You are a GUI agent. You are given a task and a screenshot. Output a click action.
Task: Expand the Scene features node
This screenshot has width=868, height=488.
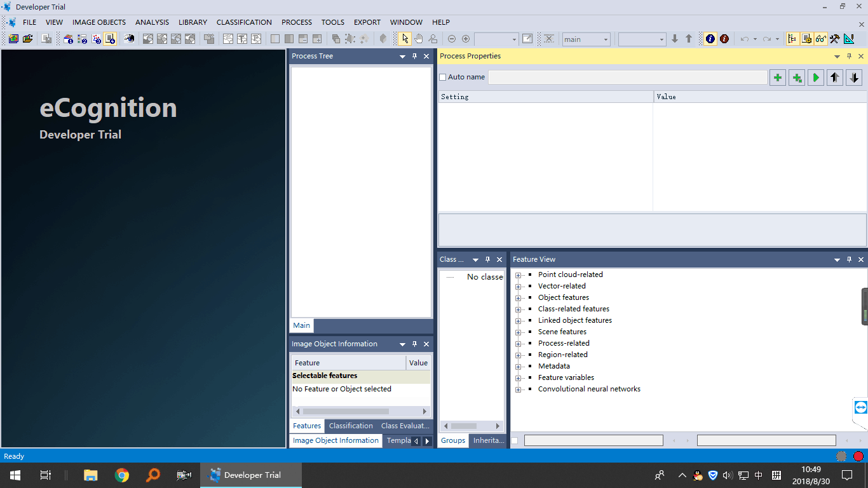pos(518,332)
